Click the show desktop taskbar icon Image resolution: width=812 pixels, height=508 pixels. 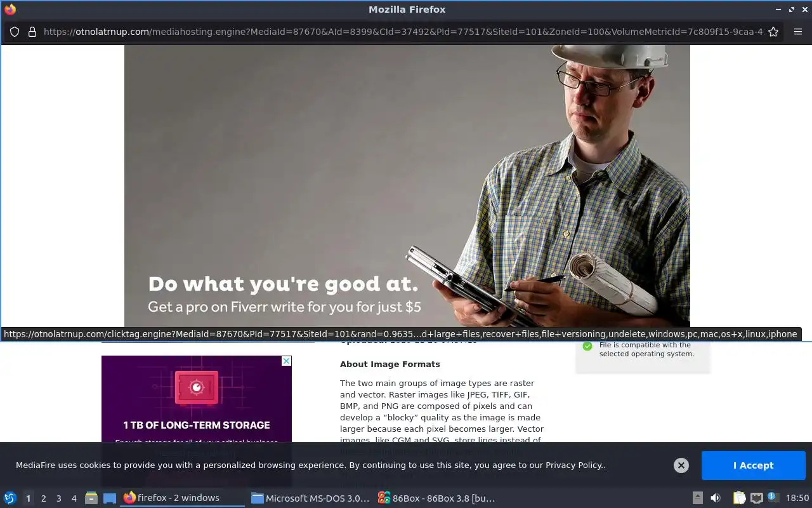(x=110, y=498)
